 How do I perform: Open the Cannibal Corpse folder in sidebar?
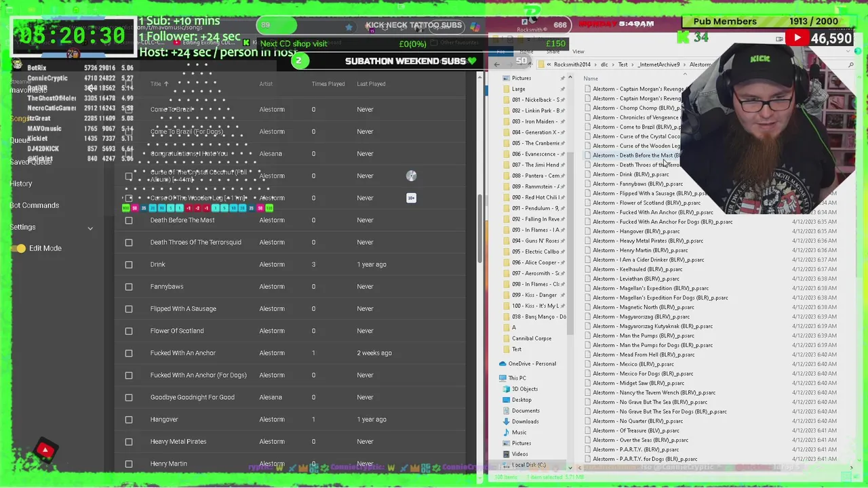click(532, 338)
